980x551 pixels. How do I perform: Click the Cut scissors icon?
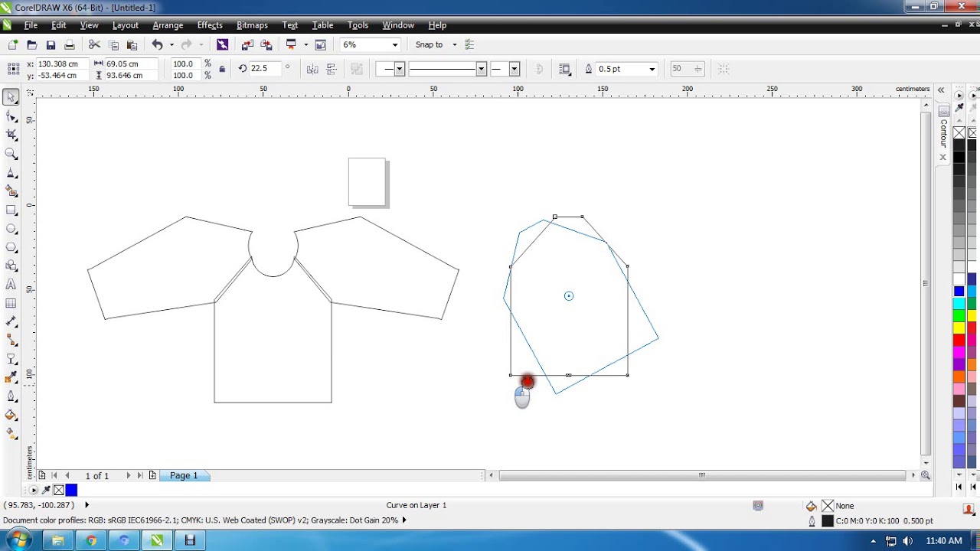pos(95,45)
